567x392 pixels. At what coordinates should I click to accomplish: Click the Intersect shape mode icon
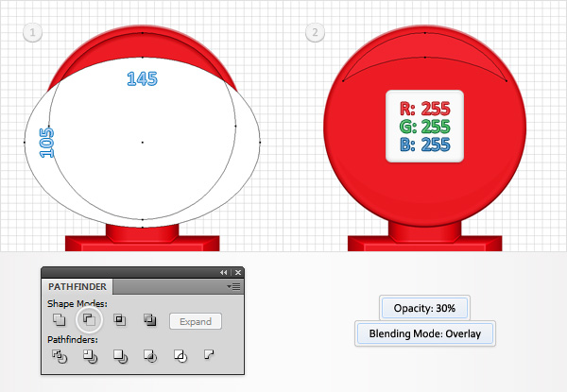point(120,320)
